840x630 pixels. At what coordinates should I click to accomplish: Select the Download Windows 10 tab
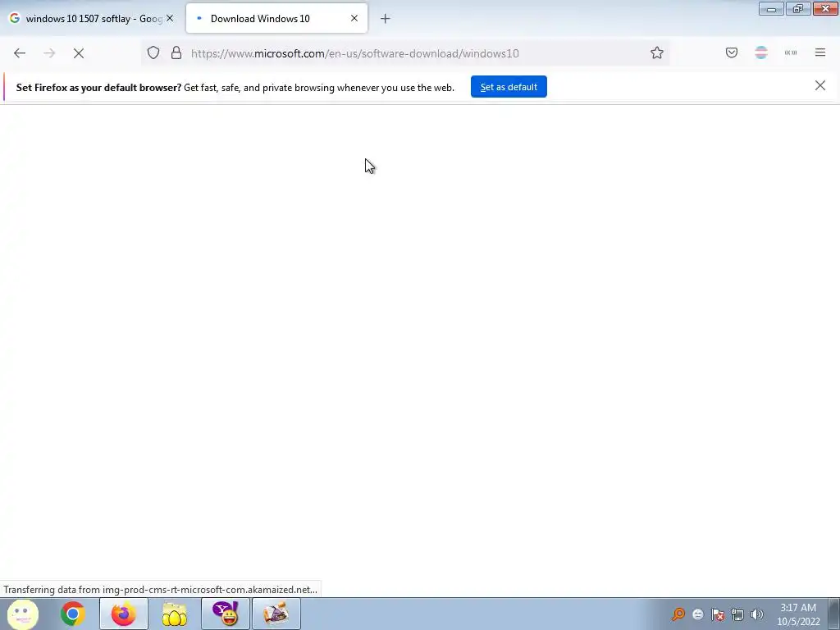tap(276, 19)
